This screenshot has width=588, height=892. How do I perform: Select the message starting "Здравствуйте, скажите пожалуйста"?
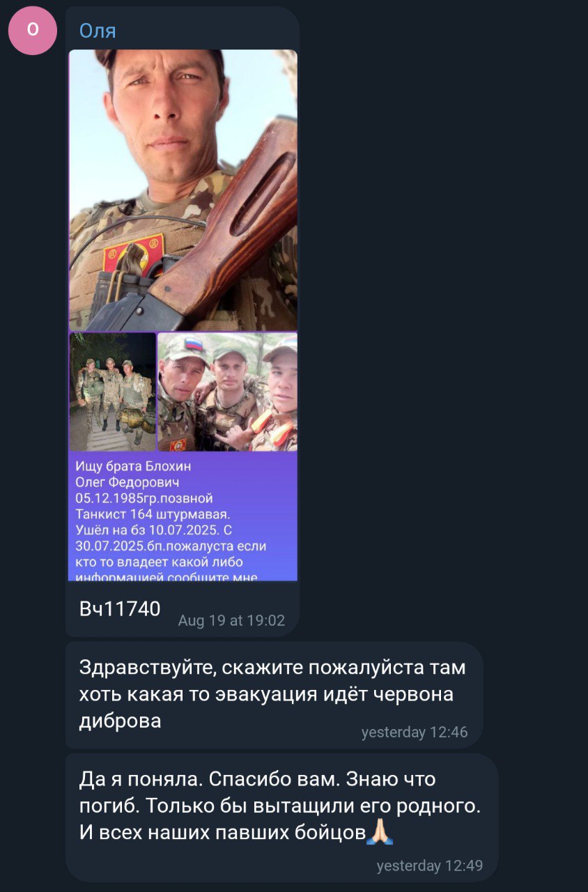[274, 694]
